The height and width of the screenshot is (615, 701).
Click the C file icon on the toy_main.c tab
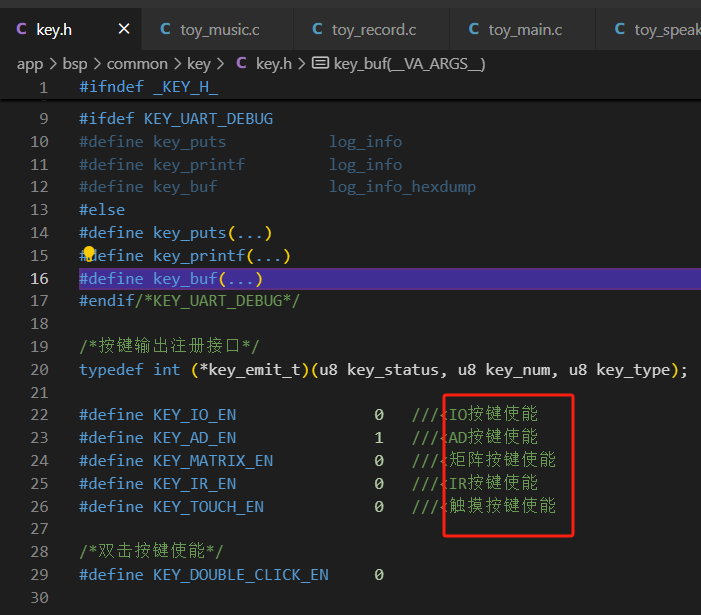point(473,29)
